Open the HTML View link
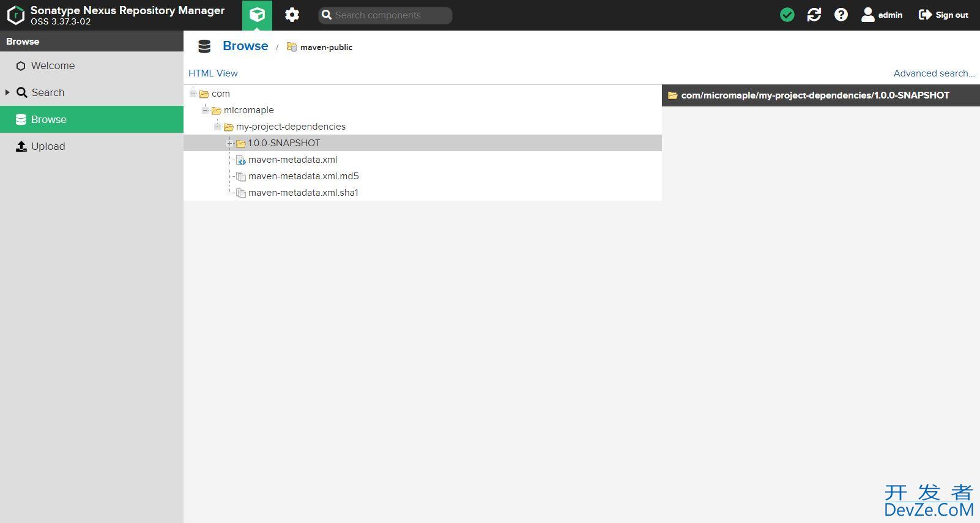This screenshot has width=980, height=523. pos(213,73)
